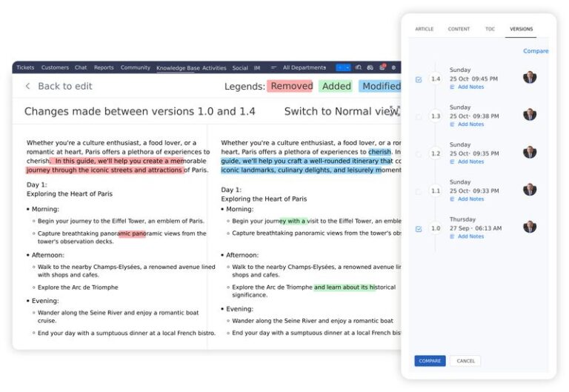Switch to the CONTENT tab
Screen dimensions: 569x392
(459, 29)
